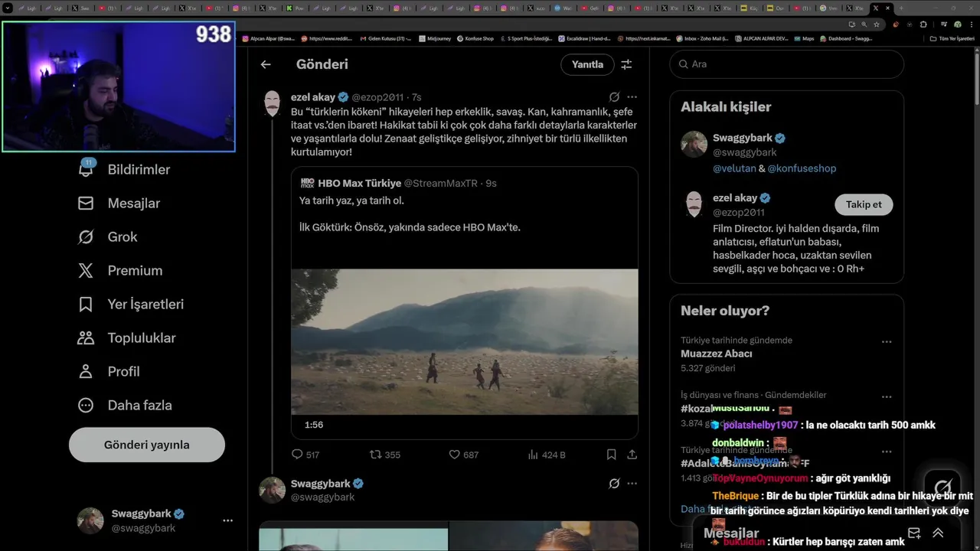Open the Gelen Kutusu Gmail bookmark

(x=384, y=38)
